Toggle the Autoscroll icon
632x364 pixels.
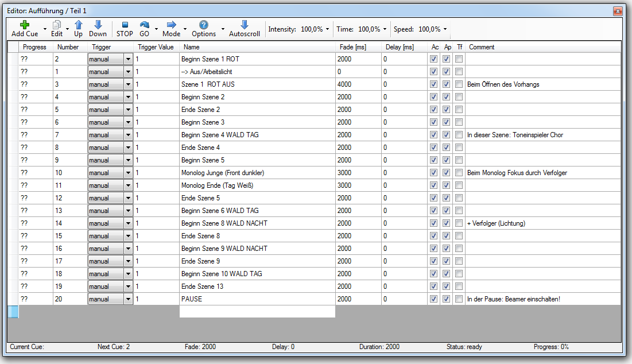click(x=244, y=25)
